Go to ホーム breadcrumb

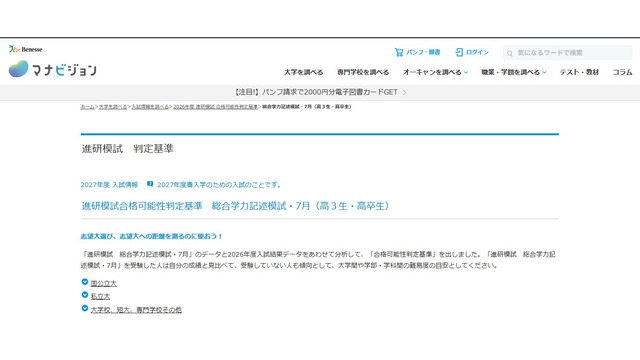[87, 107]
